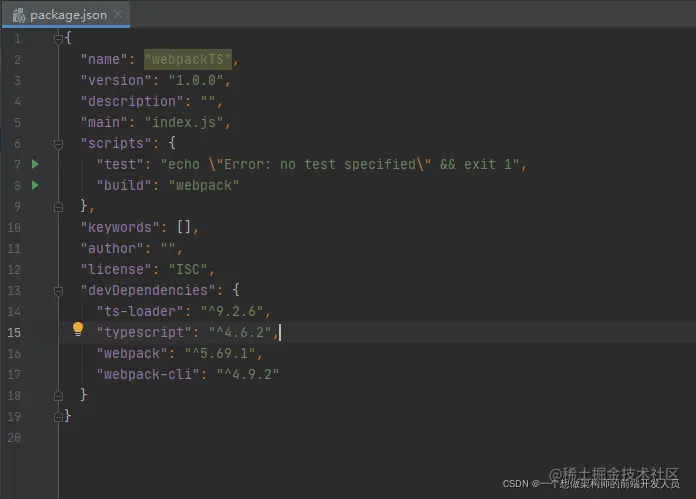Image resolution: width=696 pixels, height=499 pixels.
Task: Collapse the devDependencies block fold marker
Action: tap(58, 291)
